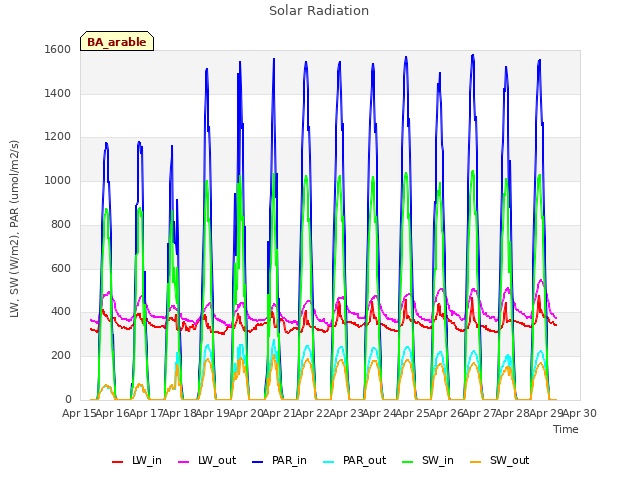Click the magenta LW_out legend swatch
This screenshot has height=480, width=640.
click(x=184, y=462)
